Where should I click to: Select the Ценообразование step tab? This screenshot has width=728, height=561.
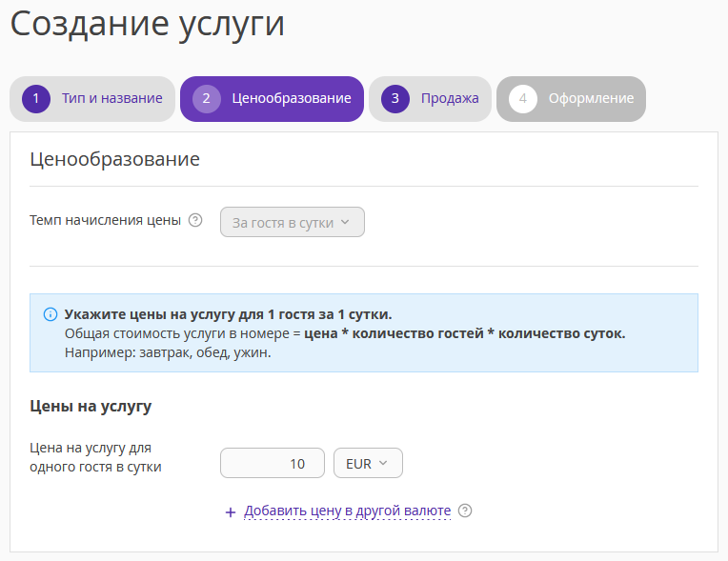pos(273,99)
